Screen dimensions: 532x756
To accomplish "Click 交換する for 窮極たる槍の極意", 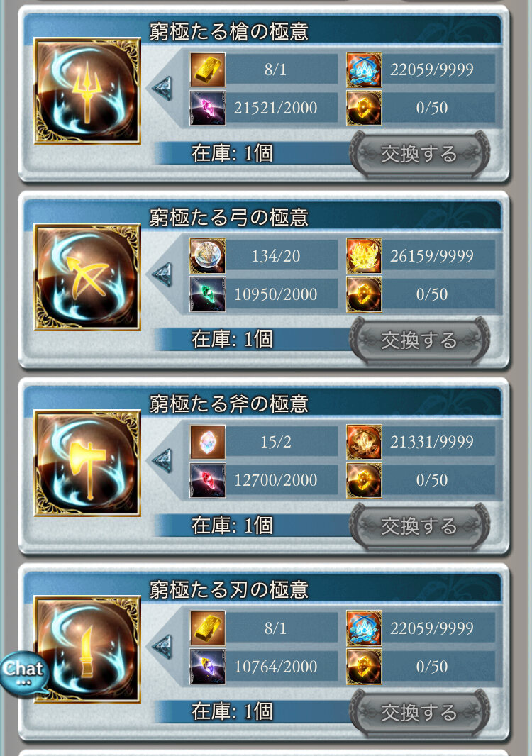I will [419, 155].
